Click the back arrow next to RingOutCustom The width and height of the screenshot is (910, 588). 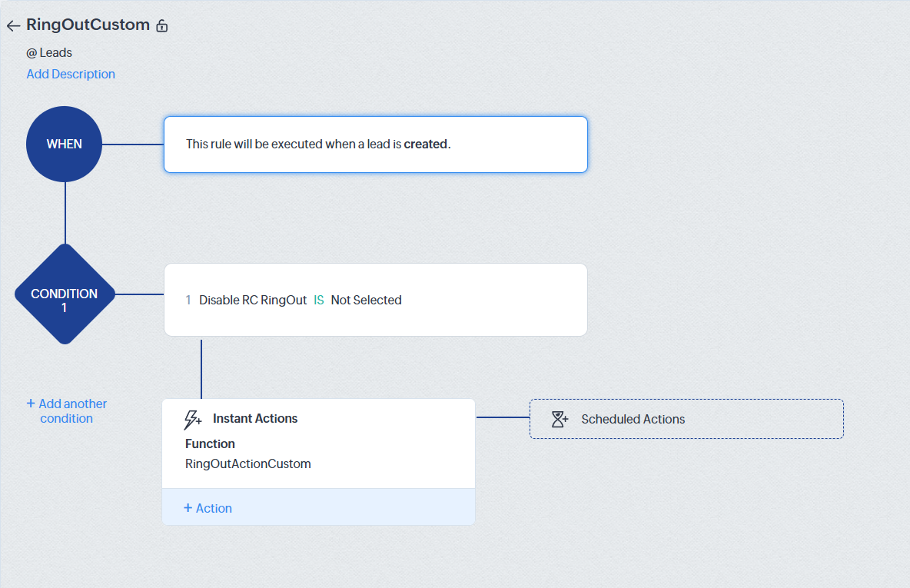(x=13, y=25)
